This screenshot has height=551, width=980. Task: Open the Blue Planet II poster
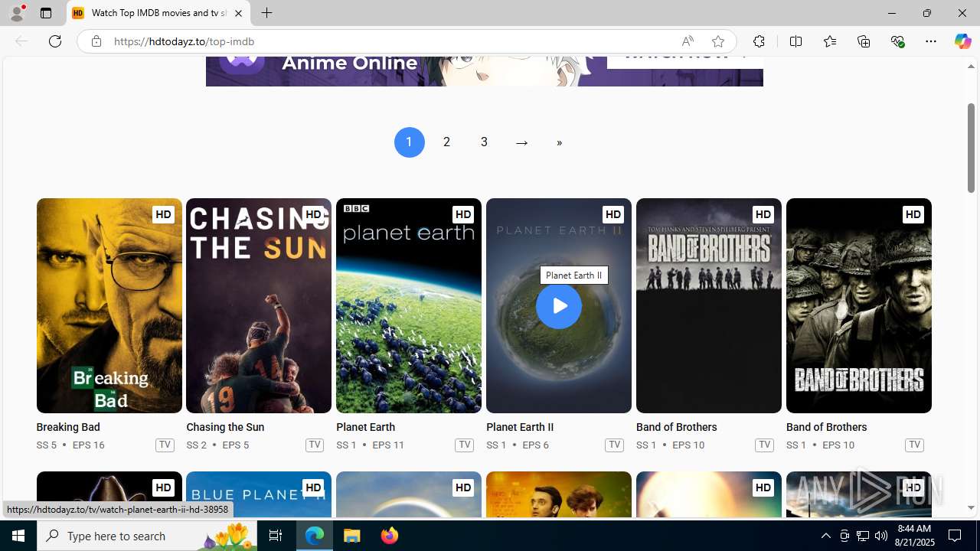point(259,494)
